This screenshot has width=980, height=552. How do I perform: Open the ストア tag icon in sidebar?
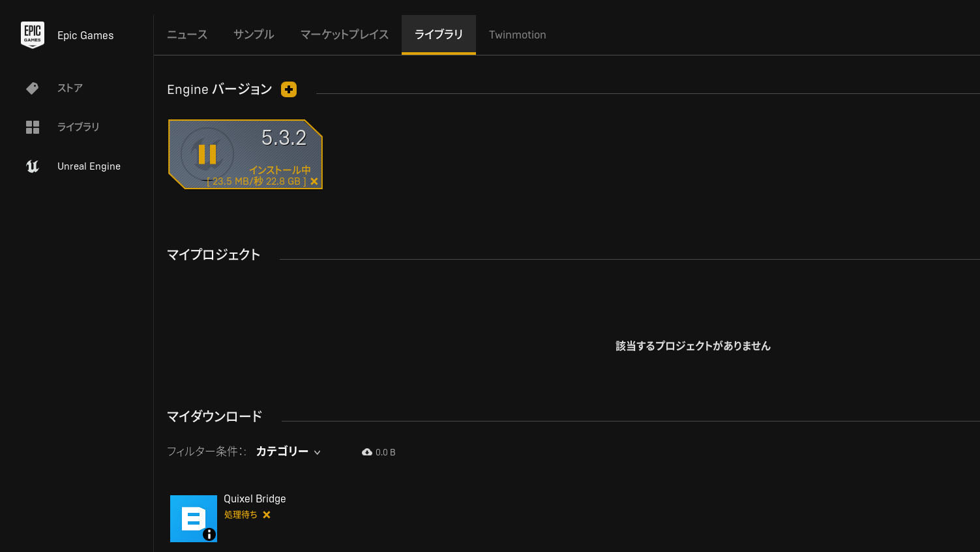[x=32, y=88]
